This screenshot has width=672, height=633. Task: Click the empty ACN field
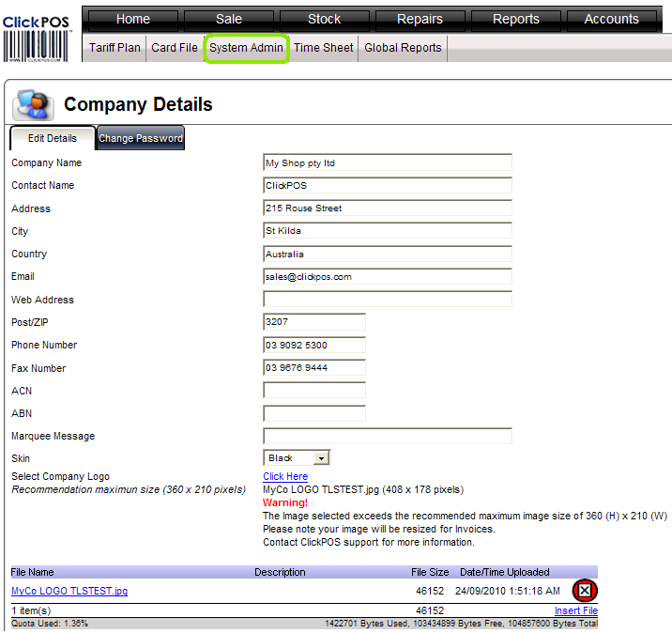[314, 391]
